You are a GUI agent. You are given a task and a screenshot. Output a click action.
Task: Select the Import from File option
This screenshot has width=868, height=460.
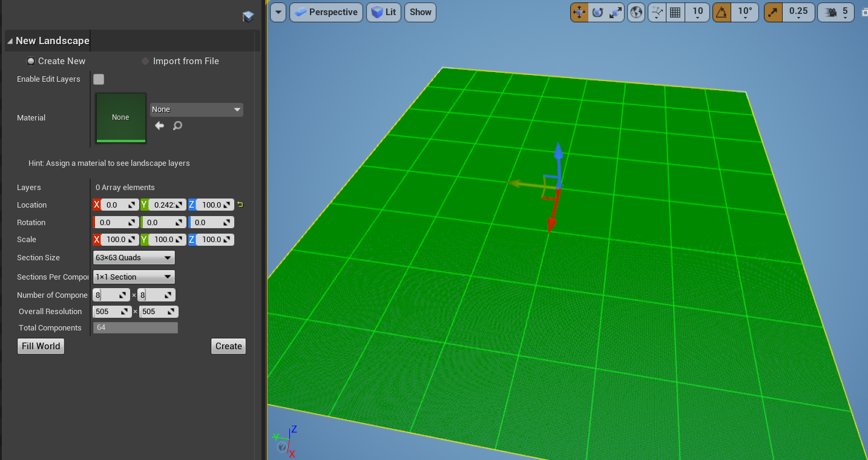click(180, 61)
